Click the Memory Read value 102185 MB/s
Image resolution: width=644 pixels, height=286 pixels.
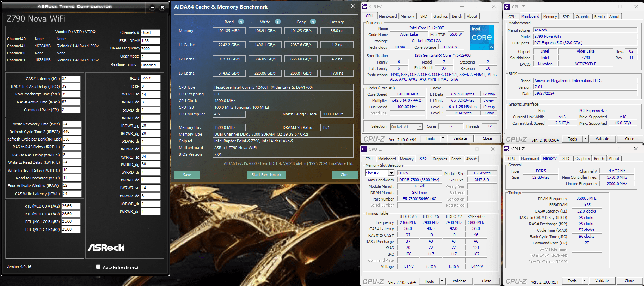pyautogui.click(x=229, y=31)
